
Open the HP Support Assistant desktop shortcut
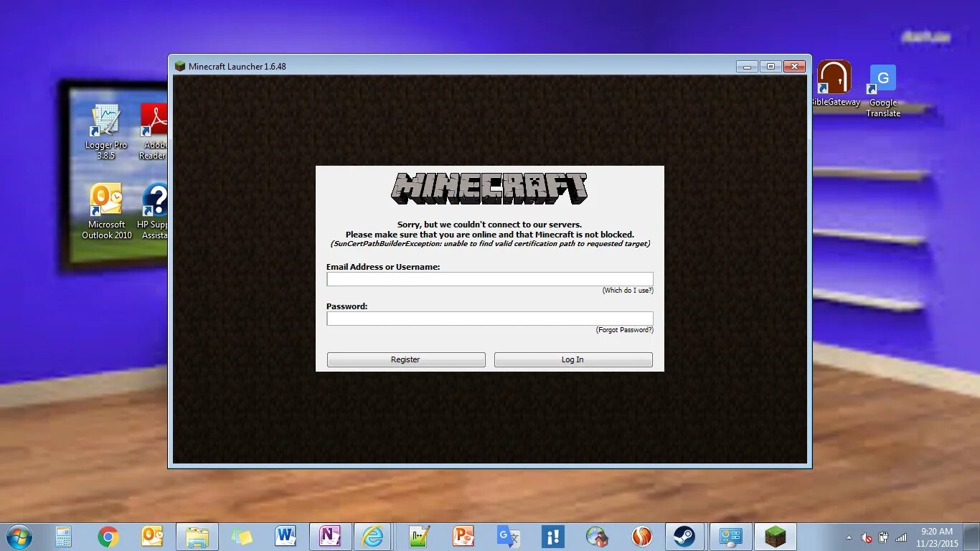click(153, 211)
